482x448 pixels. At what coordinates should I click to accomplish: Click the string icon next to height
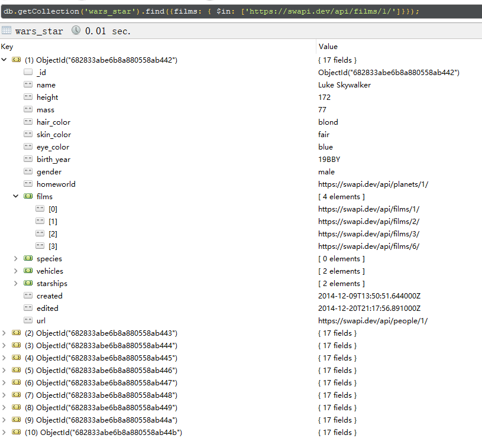coord(28,97)
